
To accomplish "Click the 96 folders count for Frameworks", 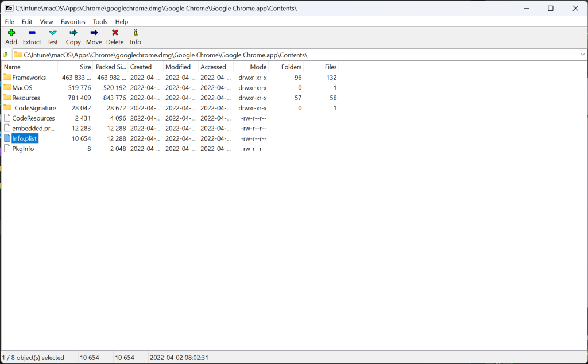I will tap(298, 78).
